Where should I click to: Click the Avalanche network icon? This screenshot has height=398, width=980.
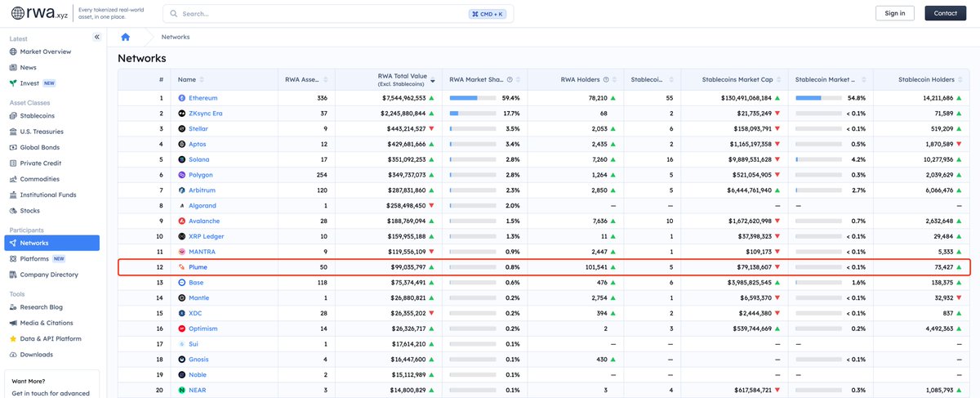(x=182, y=221)
